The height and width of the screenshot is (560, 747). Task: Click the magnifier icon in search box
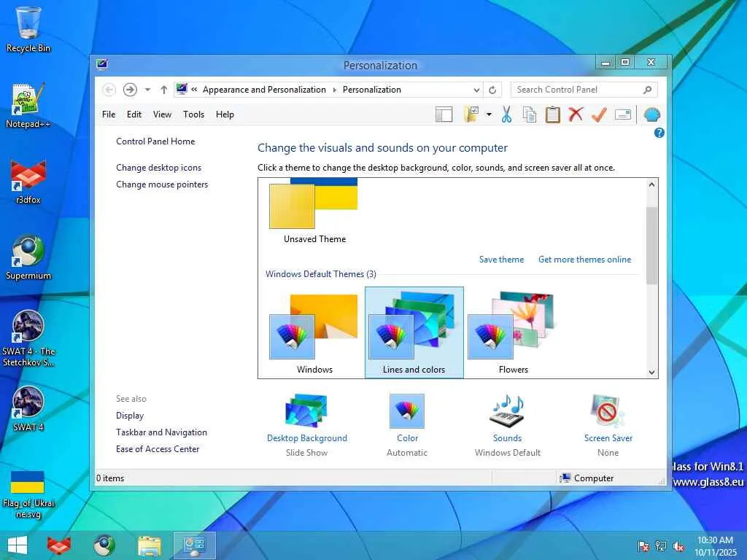click(x=647, y=90)
